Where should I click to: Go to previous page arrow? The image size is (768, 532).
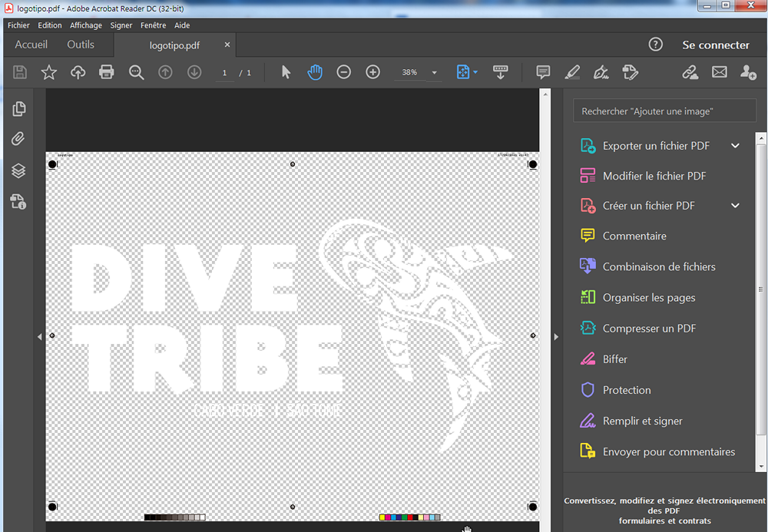click(165, 72)
